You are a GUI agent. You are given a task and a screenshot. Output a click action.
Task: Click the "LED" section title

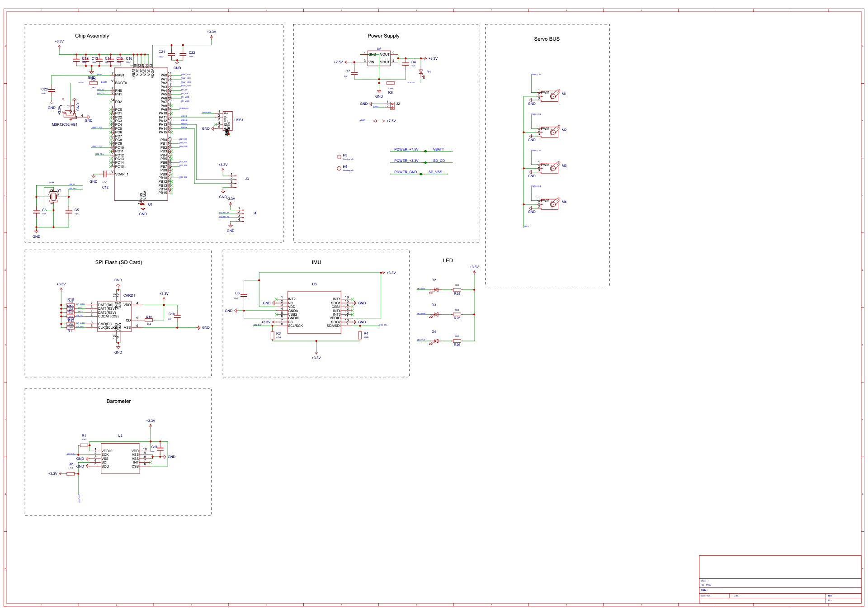pyautogui.click(x=448, y=260)
